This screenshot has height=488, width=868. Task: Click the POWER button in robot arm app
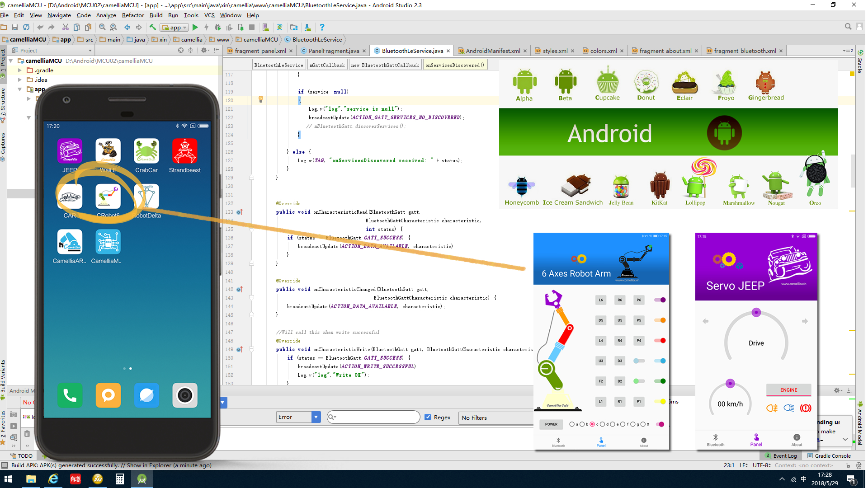(551, 424)
